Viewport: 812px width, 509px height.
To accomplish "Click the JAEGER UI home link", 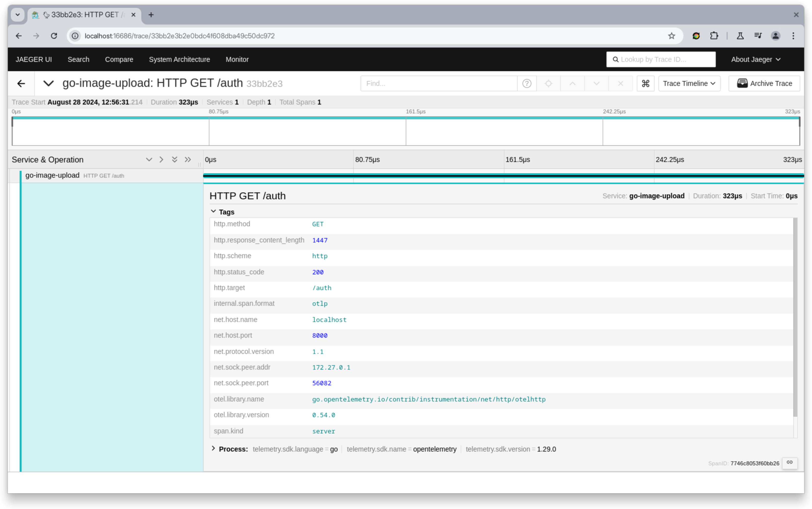I will tap(34, 59).
